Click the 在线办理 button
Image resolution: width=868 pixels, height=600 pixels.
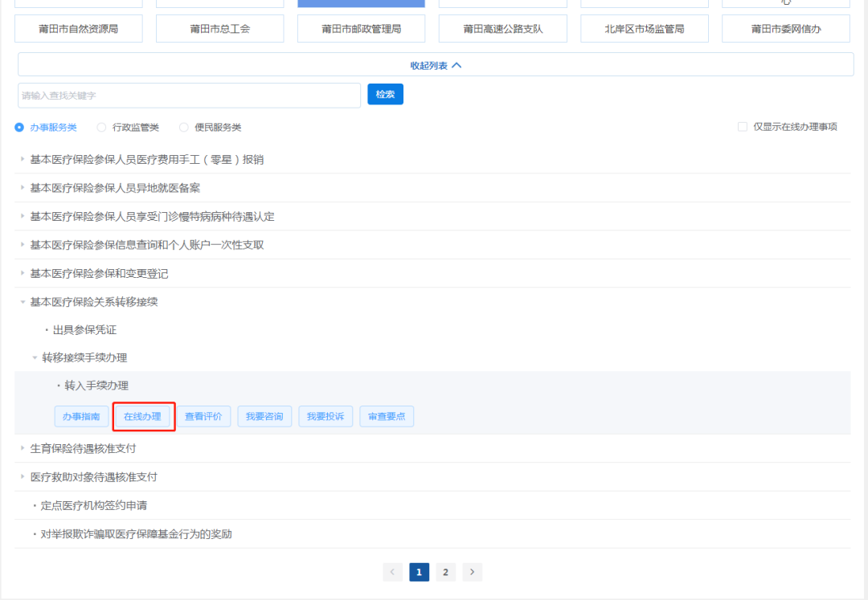[x=142, y=417]
